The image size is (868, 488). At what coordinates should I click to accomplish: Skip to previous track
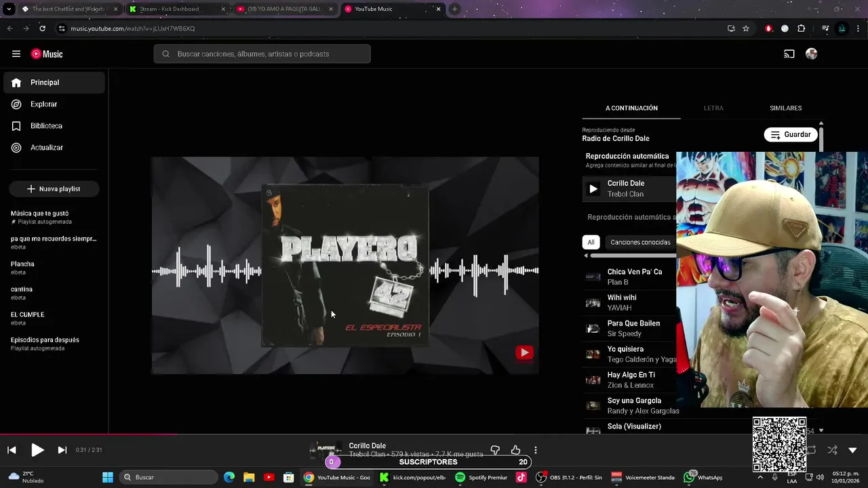(x=12, y=450)
